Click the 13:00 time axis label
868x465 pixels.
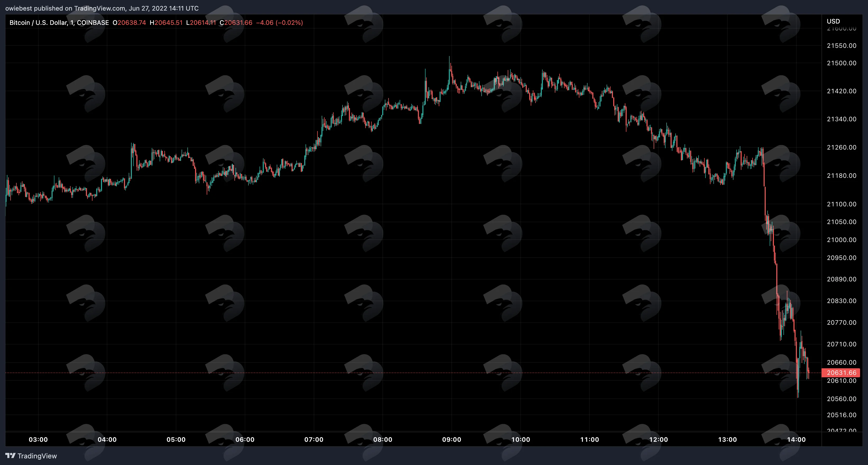coord(727,439)
